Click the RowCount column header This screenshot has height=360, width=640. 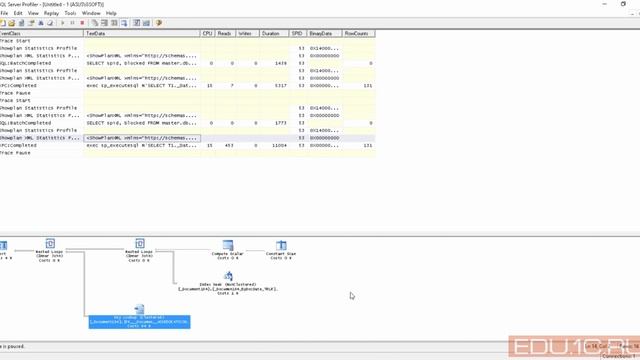click(358, 33)
